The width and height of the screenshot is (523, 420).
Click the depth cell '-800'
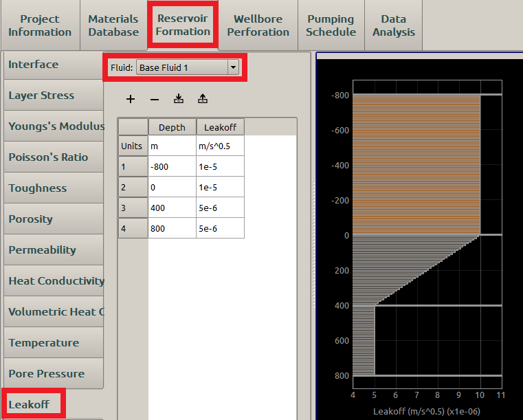click(172, 166)
